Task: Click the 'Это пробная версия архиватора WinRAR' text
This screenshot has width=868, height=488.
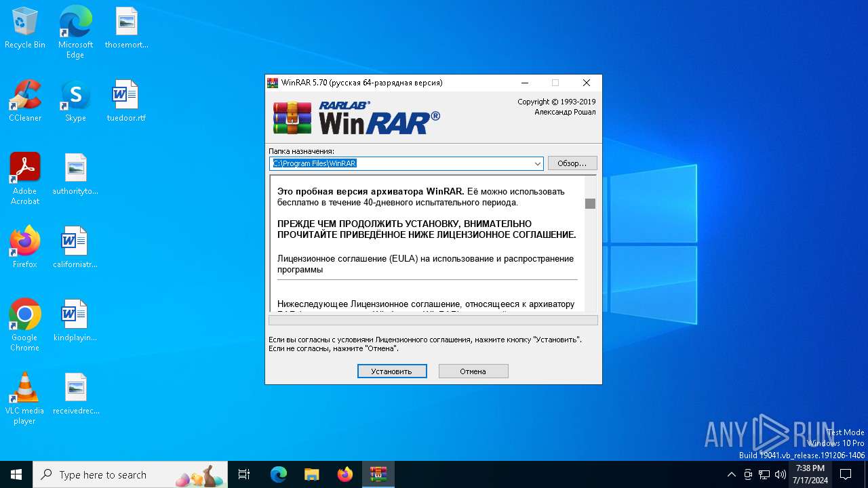Action: pos(371,192)
